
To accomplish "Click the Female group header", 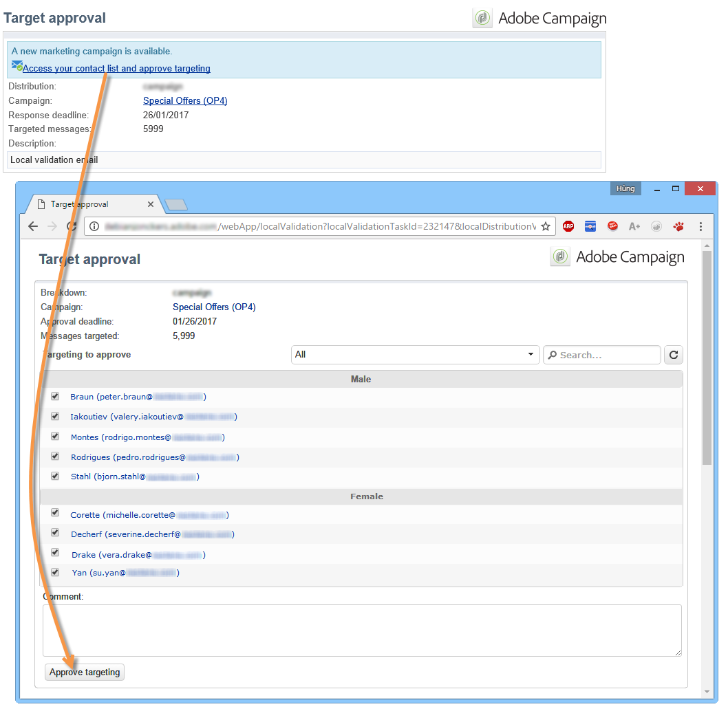I will tap(361, 496).
